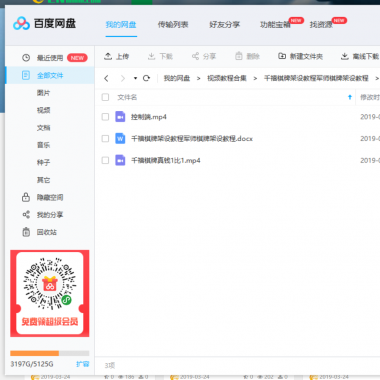The width and height of the screenshot is (380, 380).
Task: Click the 分享 share toolbar icon
Action: click(195, 56)
